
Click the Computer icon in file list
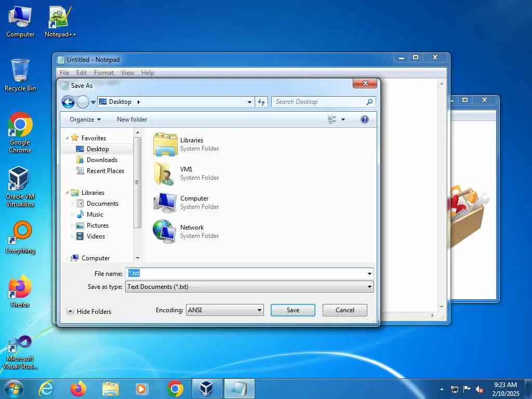coord(165,203)
